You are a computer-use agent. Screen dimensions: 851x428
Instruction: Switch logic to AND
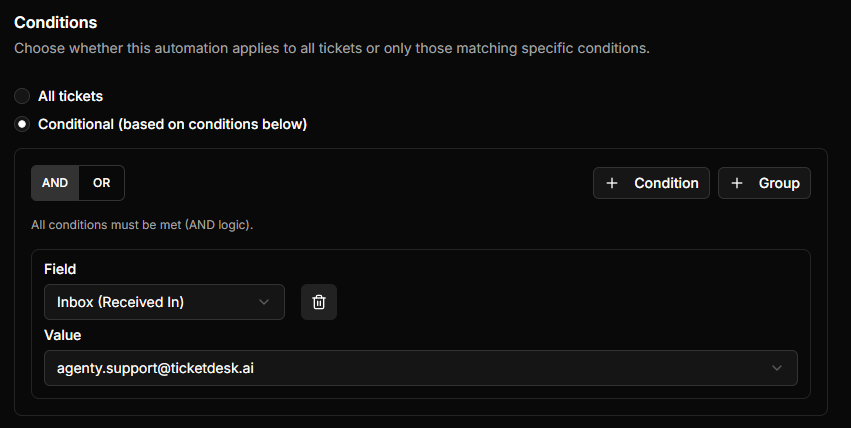pyautogui.click(x=55, y=183)
